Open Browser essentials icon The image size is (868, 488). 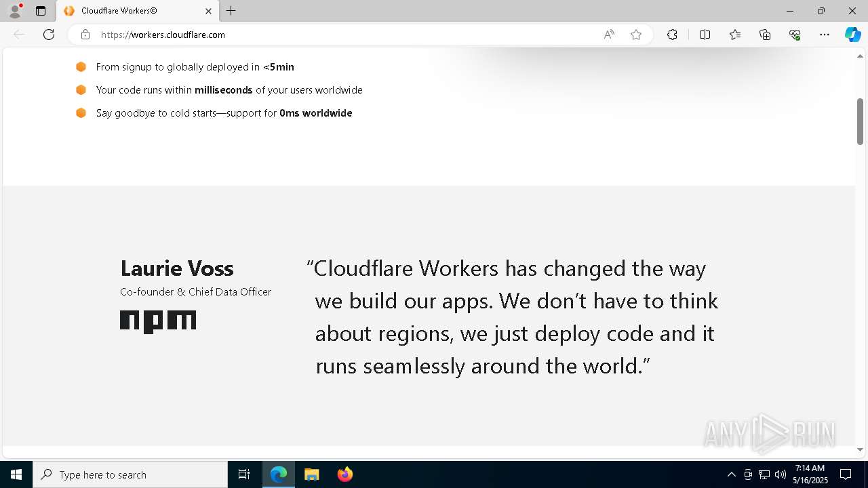point(795,35)
